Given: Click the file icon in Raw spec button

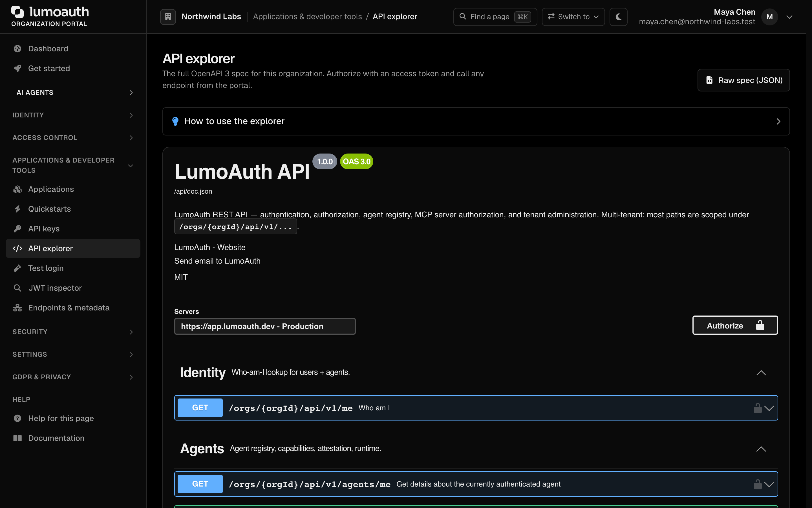Looking at the screenshot, I should (709, 80).
